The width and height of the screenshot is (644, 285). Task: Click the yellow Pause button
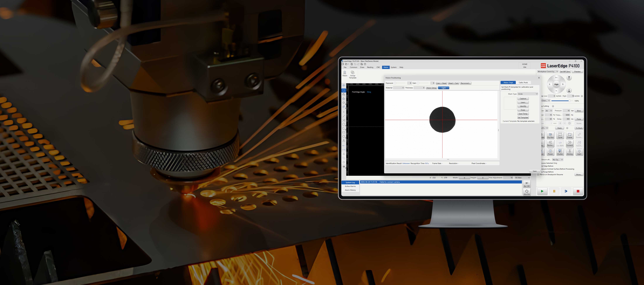tap(554, 191)
